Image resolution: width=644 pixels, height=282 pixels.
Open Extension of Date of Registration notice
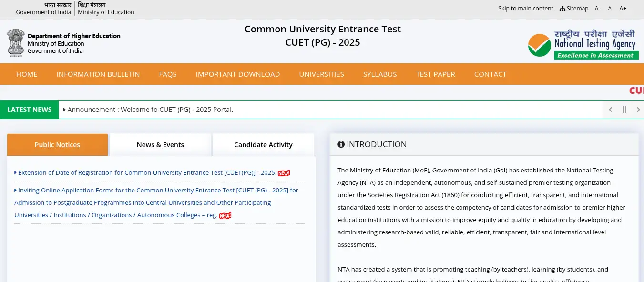click(x=147, y=173)
